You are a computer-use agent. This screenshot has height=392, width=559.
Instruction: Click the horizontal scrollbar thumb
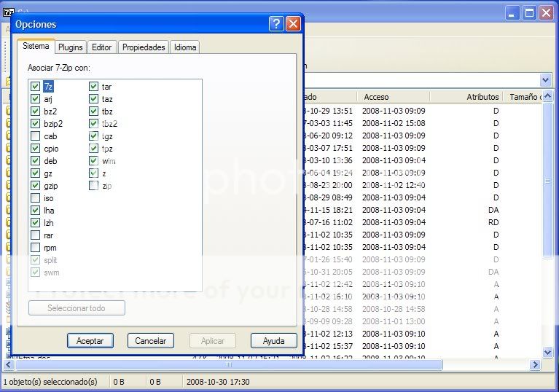229,364
